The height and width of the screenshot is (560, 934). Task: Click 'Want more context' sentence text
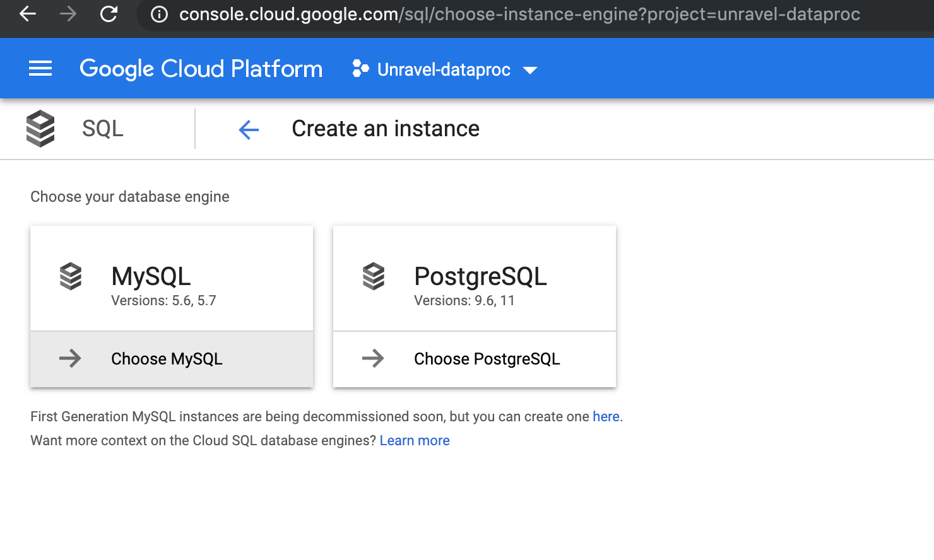tap(203, 441)
